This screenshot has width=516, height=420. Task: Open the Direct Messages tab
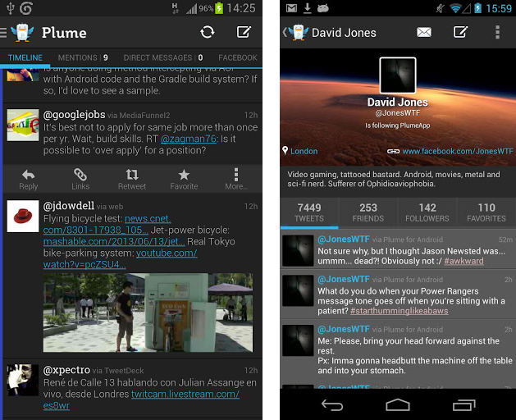coord(163,57)
